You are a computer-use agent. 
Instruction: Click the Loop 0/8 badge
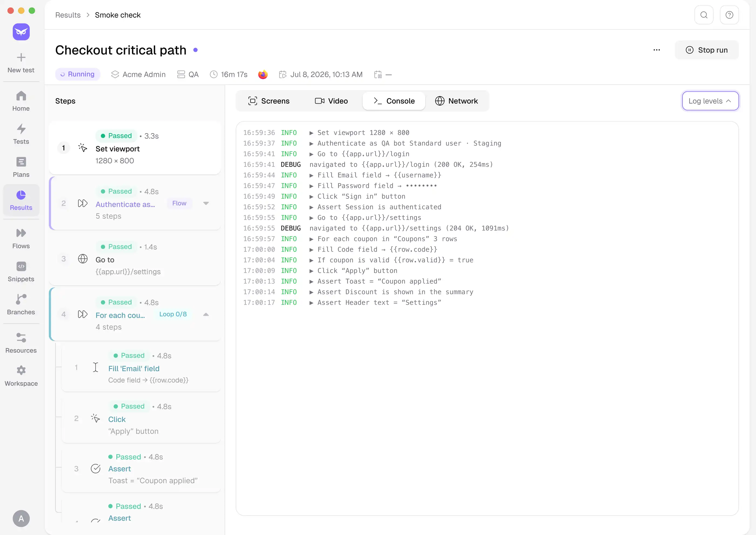coord(173,314)
